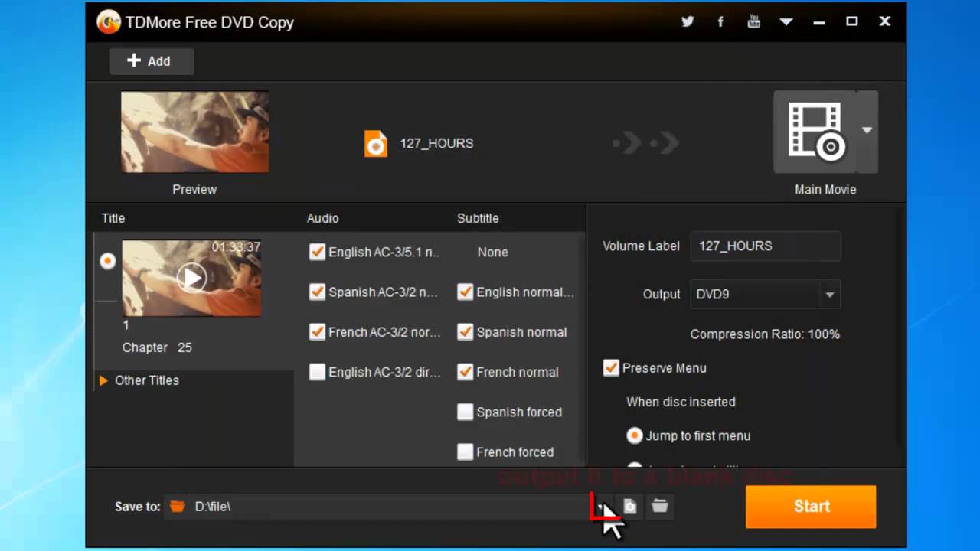Click the TDMore app logo icon
Image resolution: width=980 pixels, height=551 pixels.
pyautogui.click(x=109, y=21)
